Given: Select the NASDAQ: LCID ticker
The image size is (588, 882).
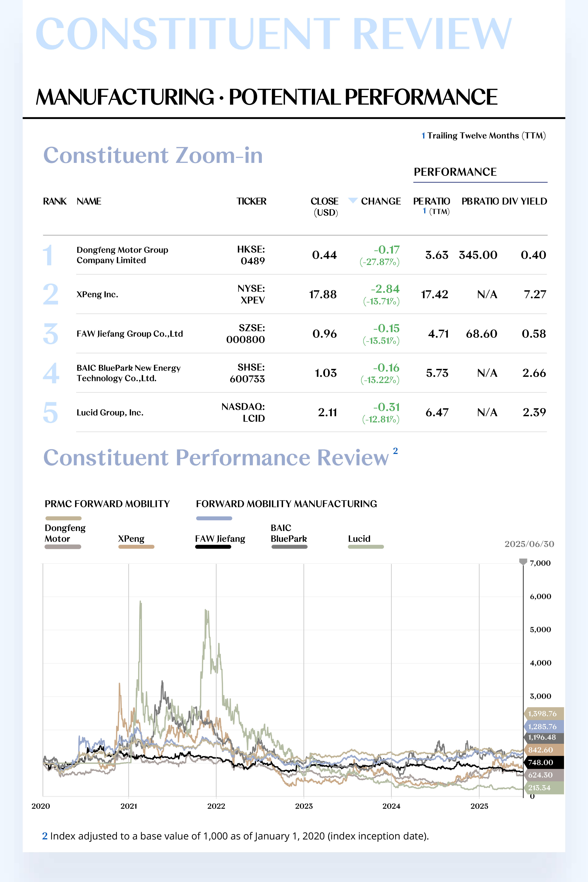Looking at the screenshot, I should 243,413.
